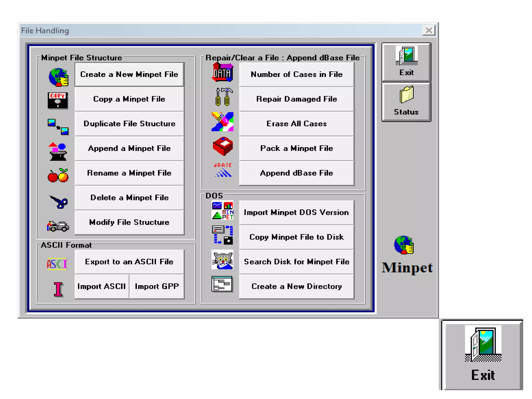Select Import Minpet DOS Version
This screenshot has height=399, width=532.
[296, 212]
